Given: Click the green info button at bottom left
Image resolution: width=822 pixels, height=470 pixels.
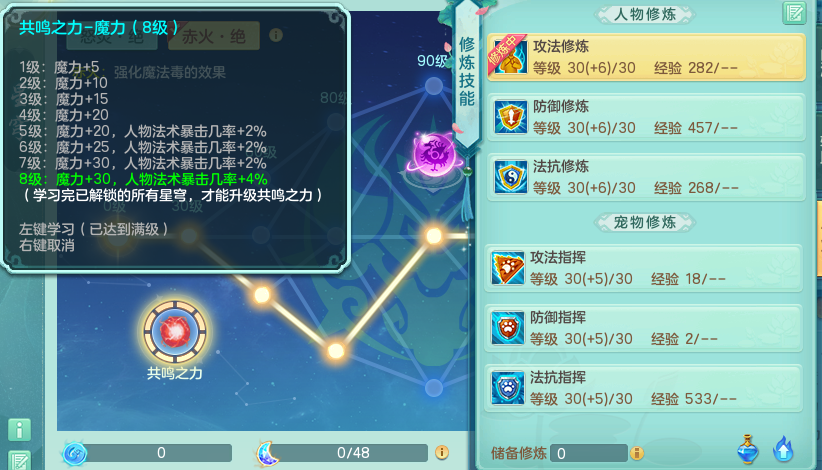Looking at the screenshot, I should pos(19,430).
